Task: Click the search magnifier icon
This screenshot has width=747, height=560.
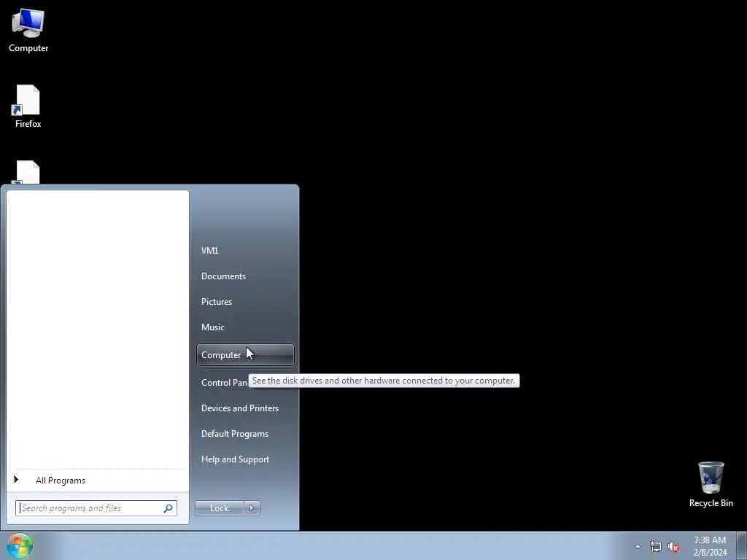Action: click(169, 508)
